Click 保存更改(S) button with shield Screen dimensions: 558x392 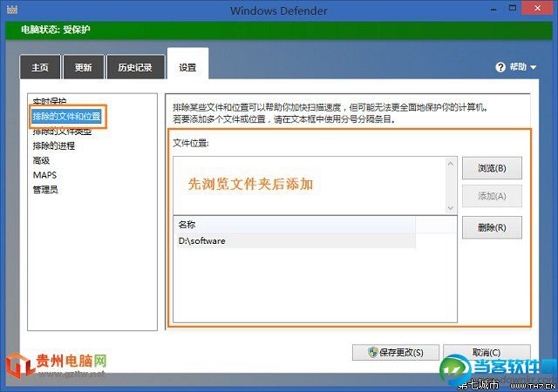coord(396,353)
